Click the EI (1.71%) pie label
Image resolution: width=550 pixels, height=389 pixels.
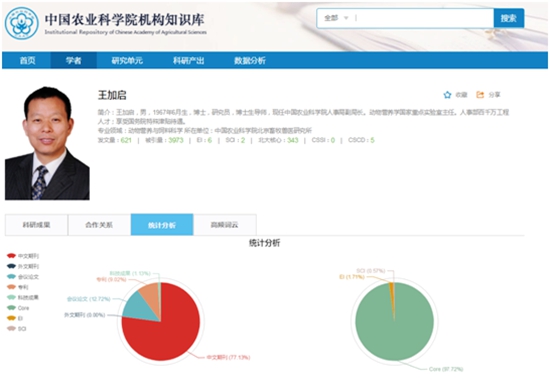pos(352,277)
